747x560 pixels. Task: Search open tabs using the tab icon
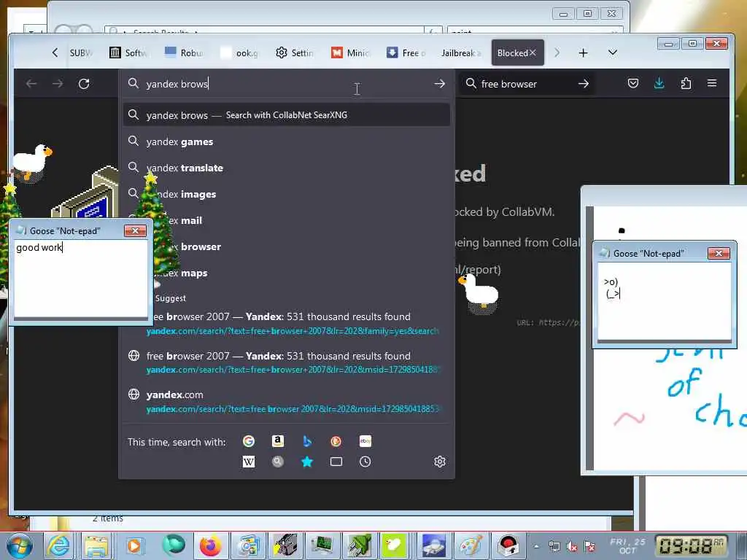(x=336, y=462)
